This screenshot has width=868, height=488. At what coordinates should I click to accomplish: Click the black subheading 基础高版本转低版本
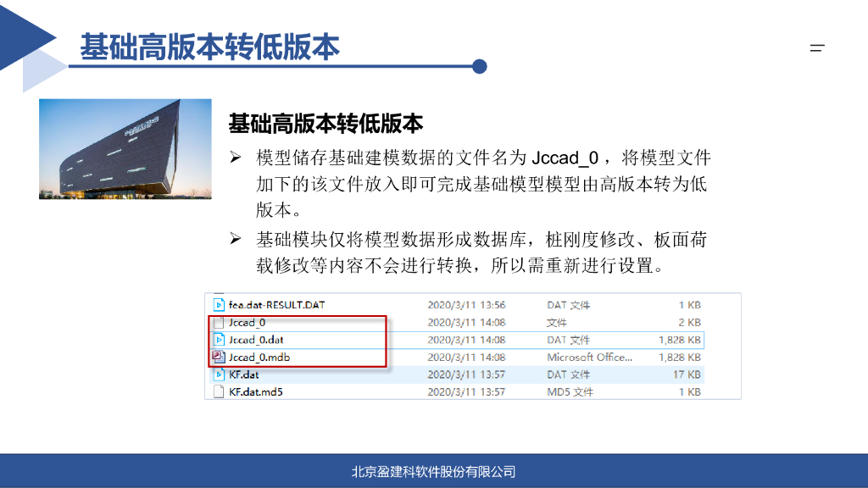pyautogui.click(x=325, y=124)
